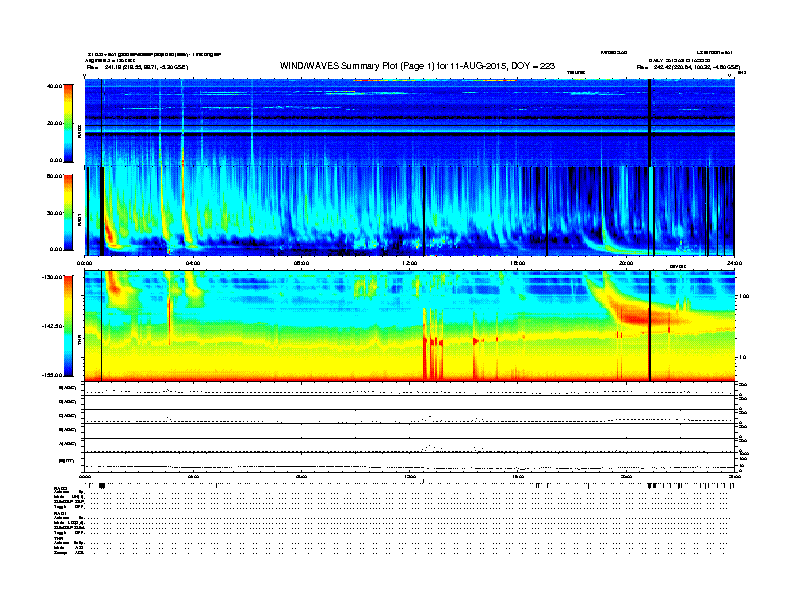Select the RAD2 spectrogram panel
The height and width of the screenshot is (612, 792).
410,122
